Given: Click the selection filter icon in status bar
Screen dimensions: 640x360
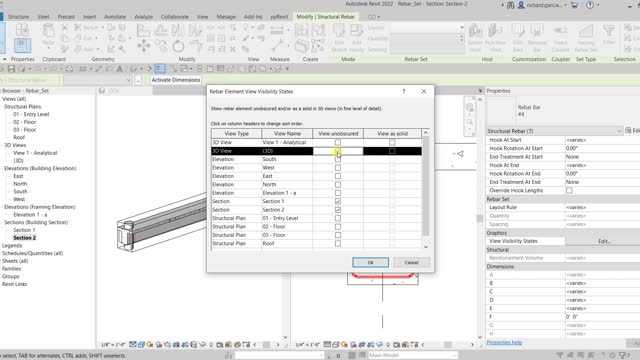Looking at the screenshot, I should tap(622, 356).
